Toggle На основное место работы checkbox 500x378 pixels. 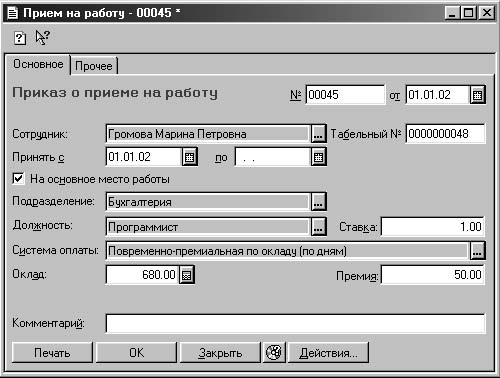click(19, 178)
